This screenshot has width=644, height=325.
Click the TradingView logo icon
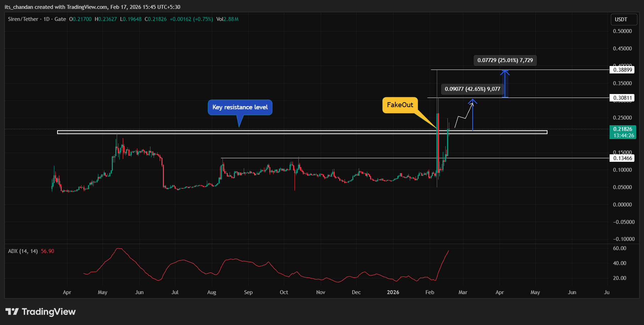(x=12, y=312)
